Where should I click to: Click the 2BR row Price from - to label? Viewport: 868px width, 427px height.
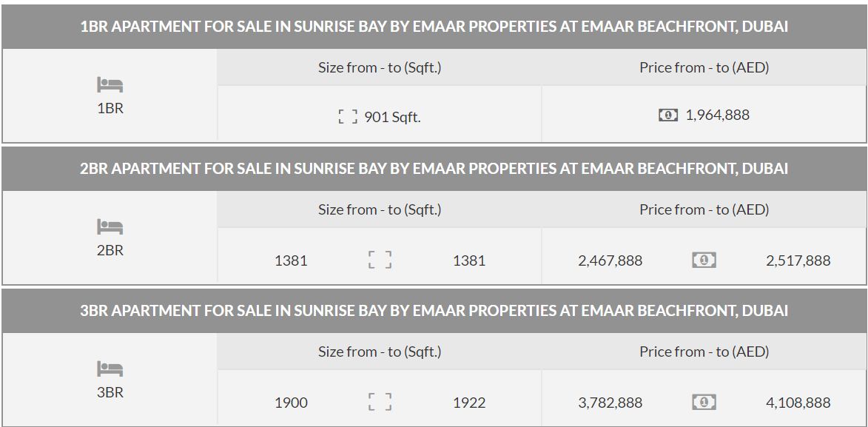[704, 209]
